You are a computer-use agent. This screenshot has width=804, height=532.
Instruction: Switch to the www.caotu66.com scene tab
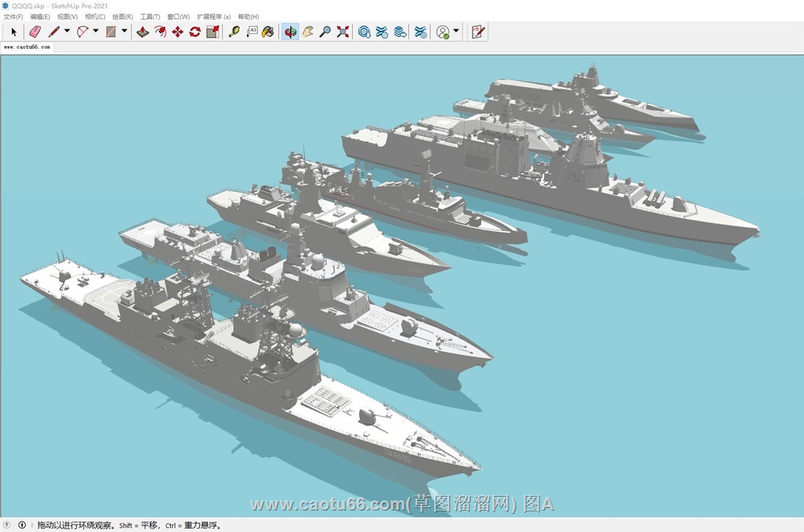(x=27, y=48)
